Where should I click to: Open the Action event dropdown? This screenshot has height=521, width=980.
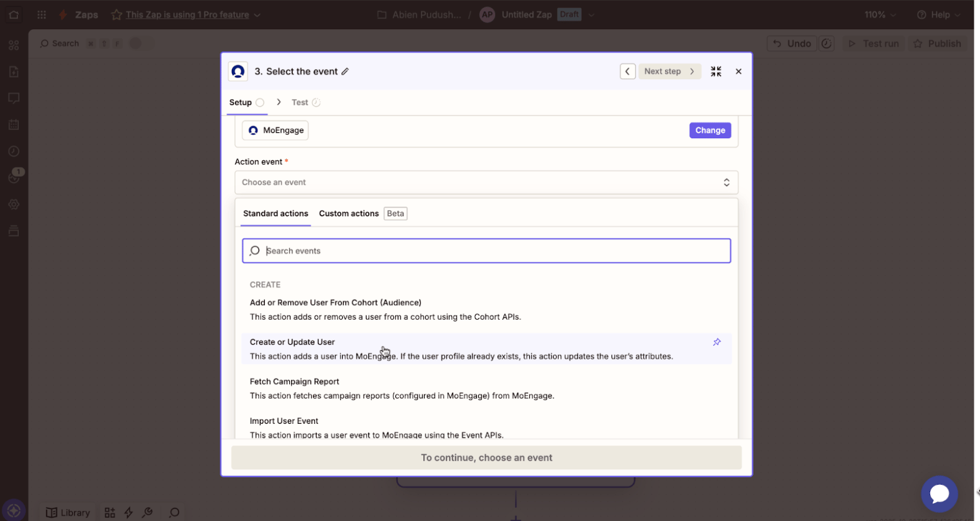pos(486,183)
